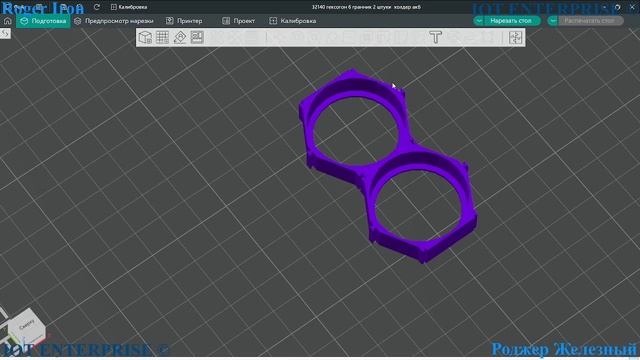Viewport: 640px width, 360px height.
Task: Expand the Распечатать стол dropdown arrow
Action: click(x=553, y=20)
